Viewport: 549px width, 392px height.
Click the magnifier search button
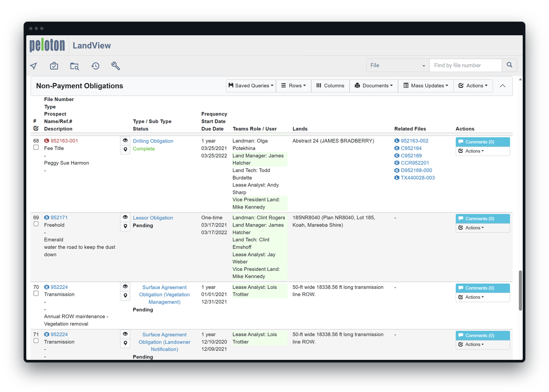point(509,65)
